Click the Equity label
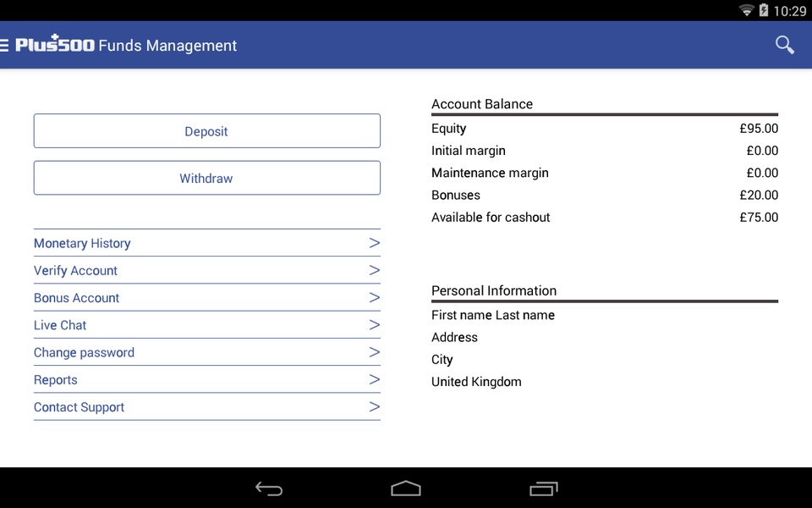 coord(449,129)
